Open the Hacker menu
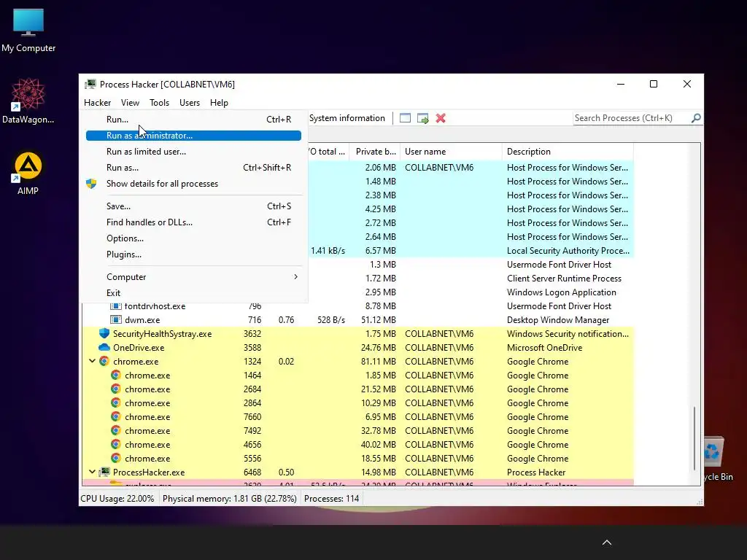Image resolution: width=747 pixels, height=560 pixels. pyautogui.click(x=97, y=103)
